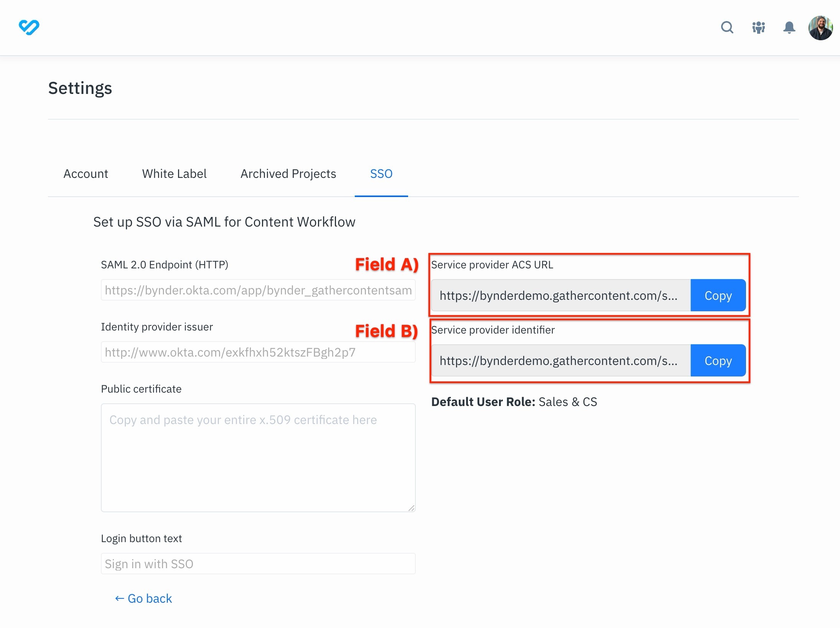Open the people/team icon

click(x=758, y=28)
